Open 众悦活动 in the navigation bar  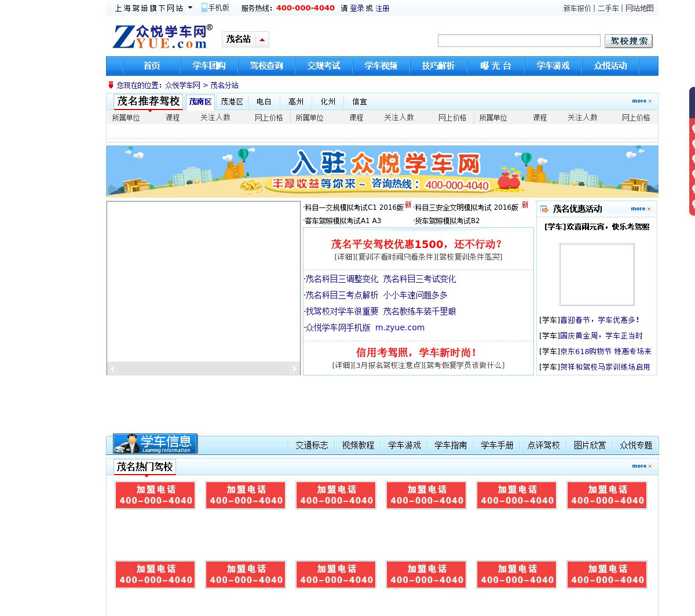(x=610, y=66)
